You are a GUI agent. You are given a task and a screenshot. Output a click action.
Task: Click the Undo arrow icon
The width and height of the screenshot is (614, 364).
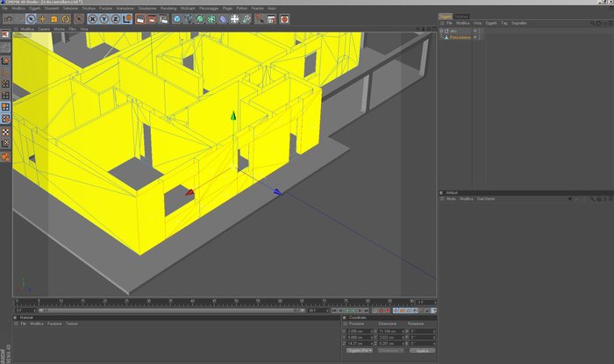(9, 18)
